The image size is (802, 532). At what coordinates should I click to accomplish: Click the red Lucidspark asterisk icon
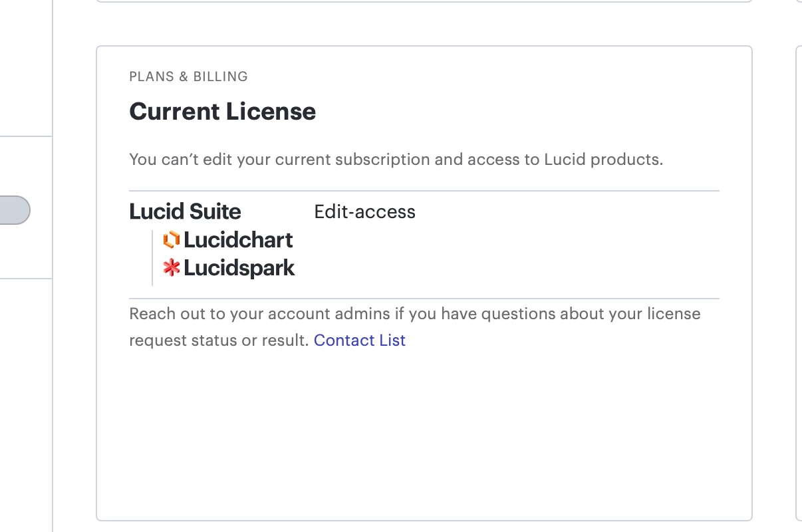[x=172, y=268]
